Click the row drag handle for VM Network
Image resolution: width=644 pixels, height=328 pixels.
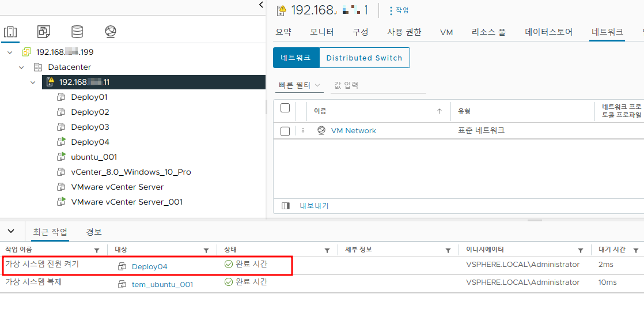tap(303, 131)
